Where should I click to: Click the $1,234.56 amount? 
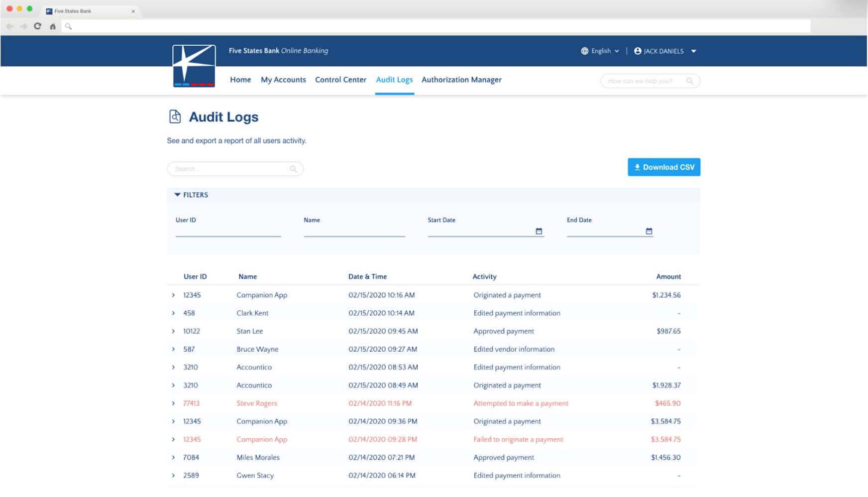click(666, 295)
